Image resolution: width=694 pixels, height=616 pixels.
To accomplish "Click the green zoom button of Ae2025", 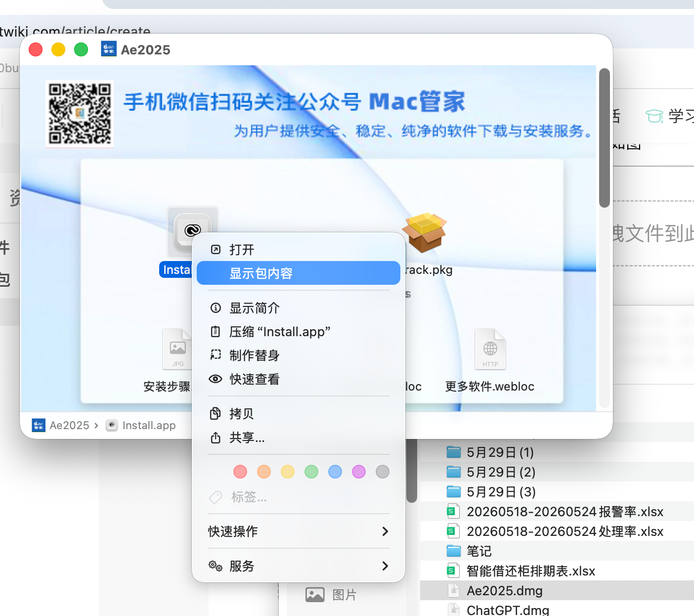I will tap(81, 49).
